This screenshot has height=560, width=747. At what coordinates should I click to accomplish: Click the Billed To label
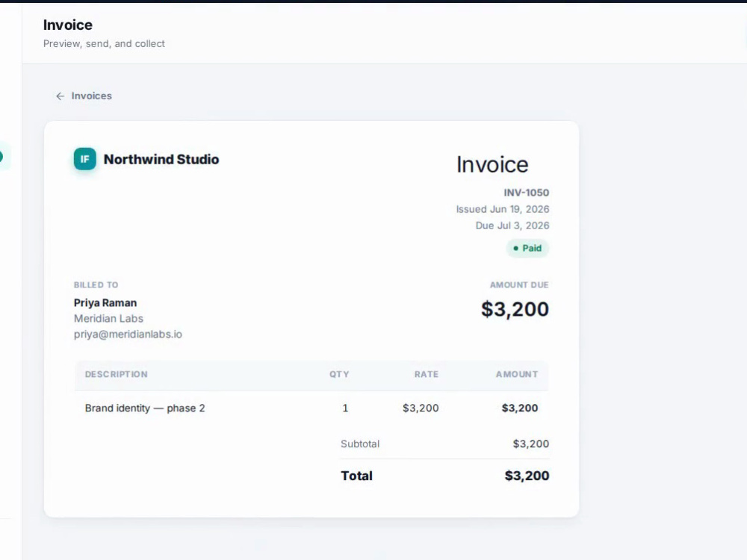tap(96, 284)
